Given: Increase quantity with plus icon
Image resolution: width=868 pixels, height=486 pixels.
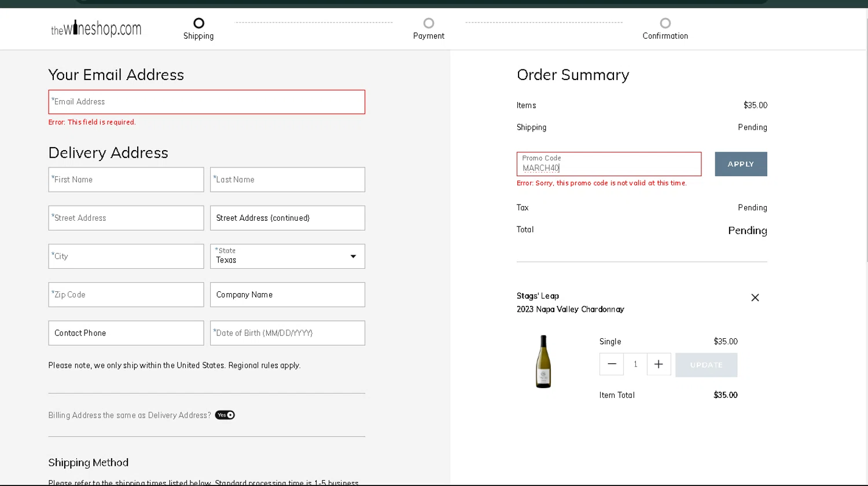Looking at the screenshot, I should [659, 364].
